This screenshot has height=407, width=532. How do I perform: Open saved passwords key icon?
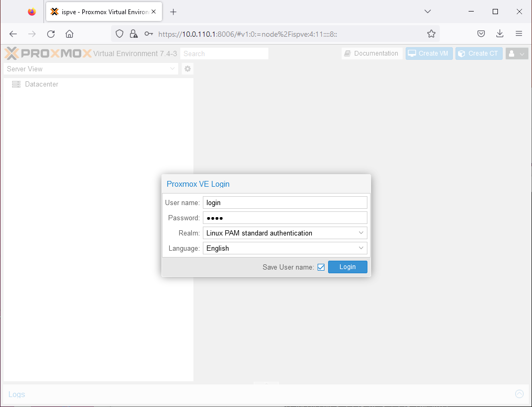point(149,34)
